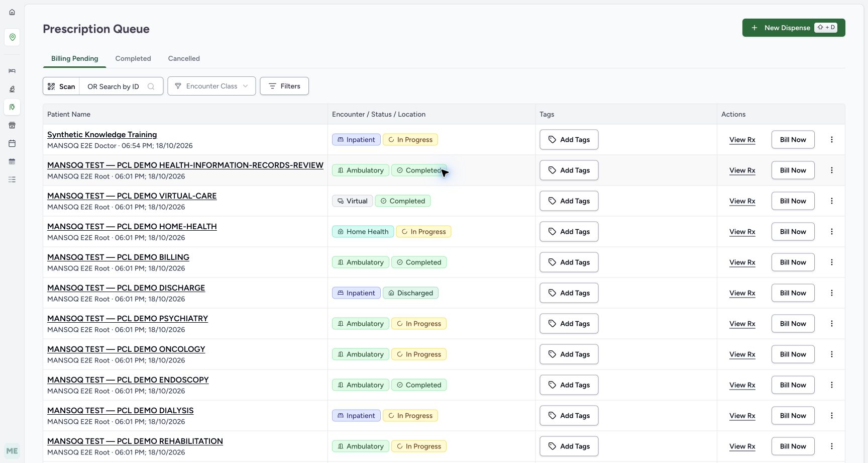This screenshot has height=463, width=868.
Task: Open more options for Synthetic Knowledge Training
Action: 832,140
